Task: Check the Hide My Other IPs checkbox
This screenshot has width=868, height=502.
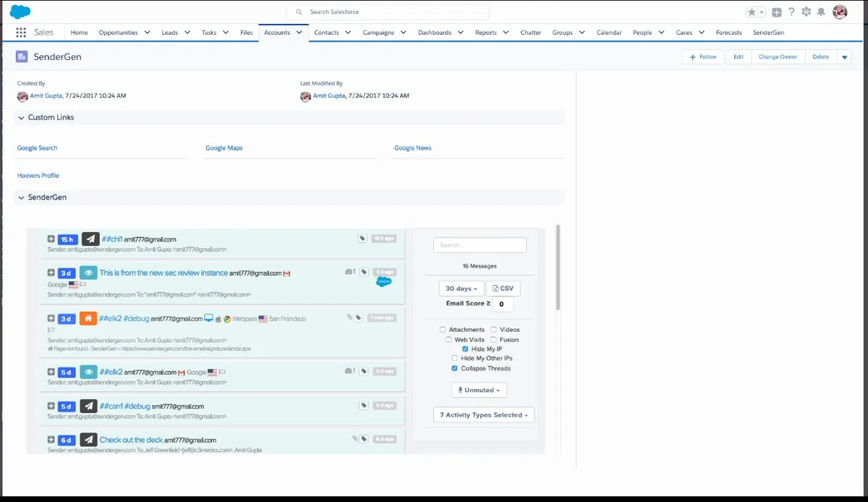Action: (x=454, y=358)
